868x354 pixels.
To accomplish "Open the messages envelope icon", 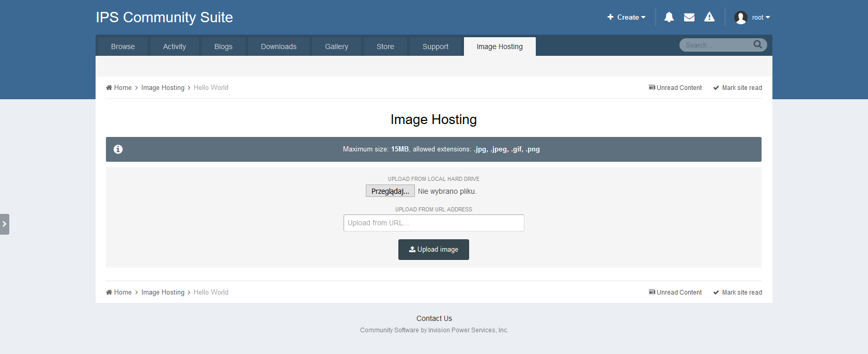I will click(x=689, y=17).
